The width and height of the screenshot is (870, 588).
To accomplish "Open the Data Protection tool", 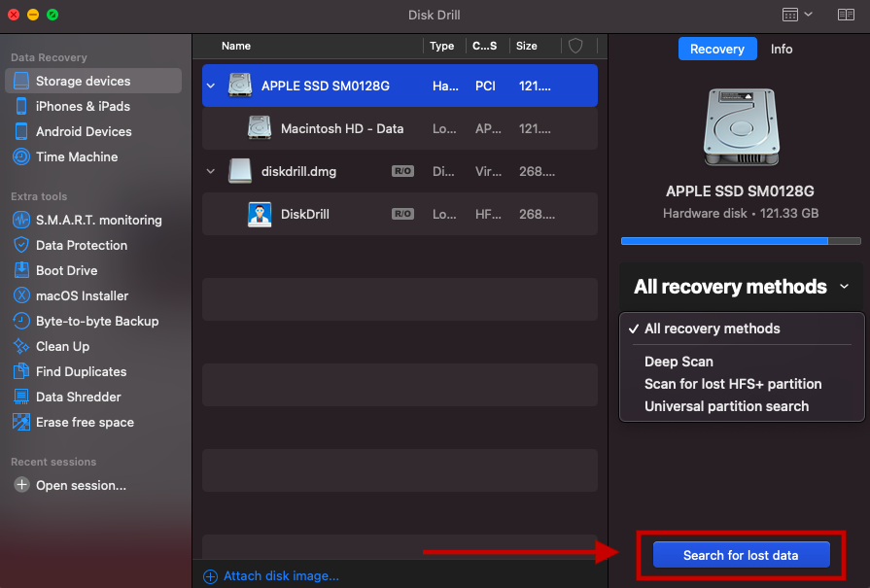I will [x=82, y=245].
